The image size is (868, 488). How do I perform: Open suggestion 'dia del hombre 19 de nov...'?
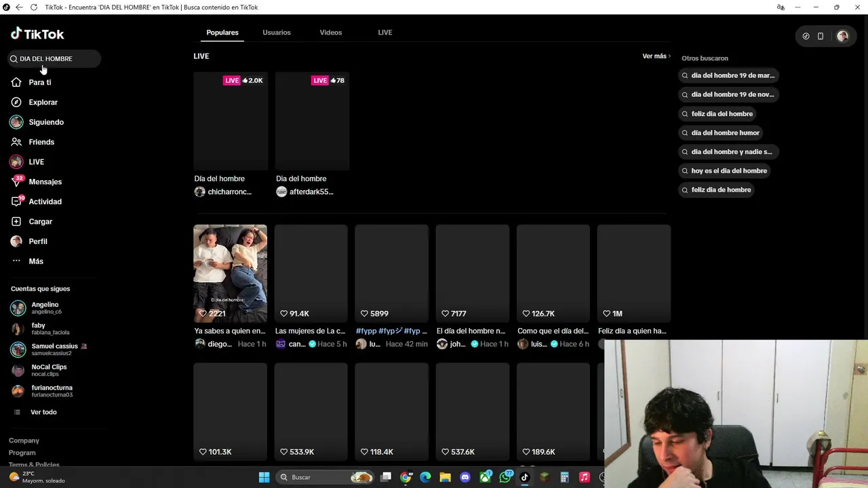pos(728,95)
